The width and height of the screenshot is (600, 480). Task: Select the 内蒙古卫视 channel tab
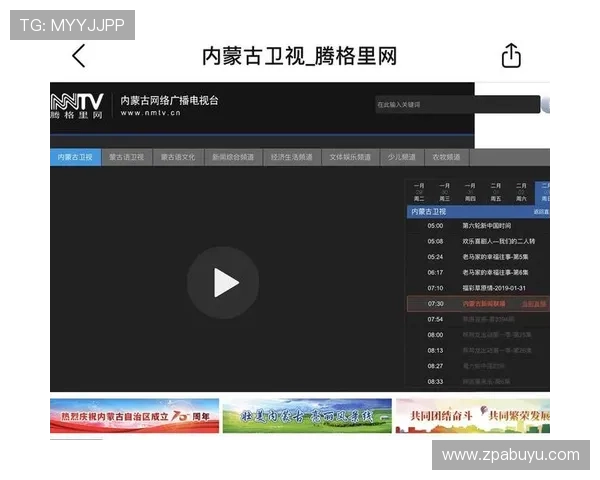pos(75,157)
